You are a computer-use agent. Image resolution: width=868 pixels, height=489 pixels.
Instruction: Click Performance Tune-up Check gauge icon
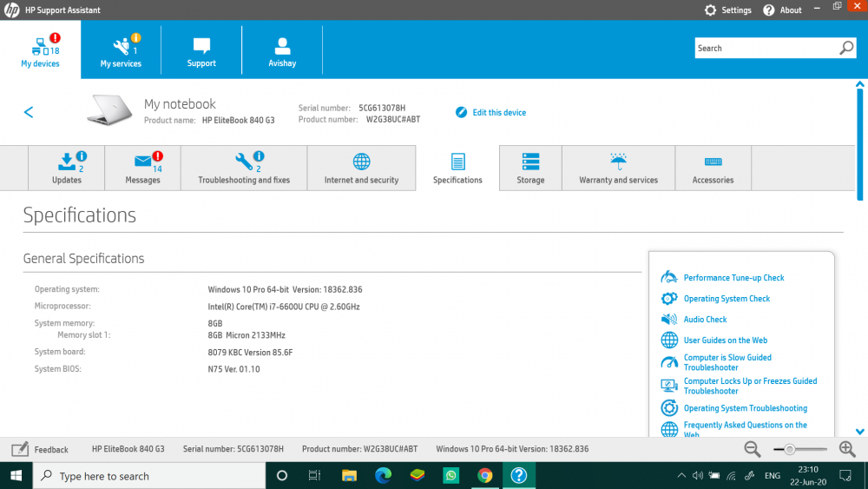(x=669, y=277)
